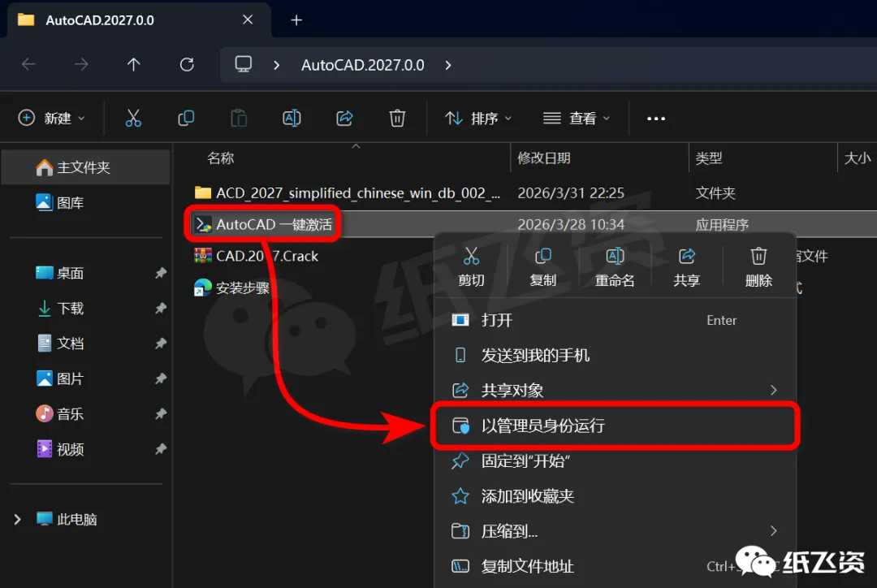Open 文档 in the sidebar
Screen dimensions: 877x588
click(x=60, y=343)
